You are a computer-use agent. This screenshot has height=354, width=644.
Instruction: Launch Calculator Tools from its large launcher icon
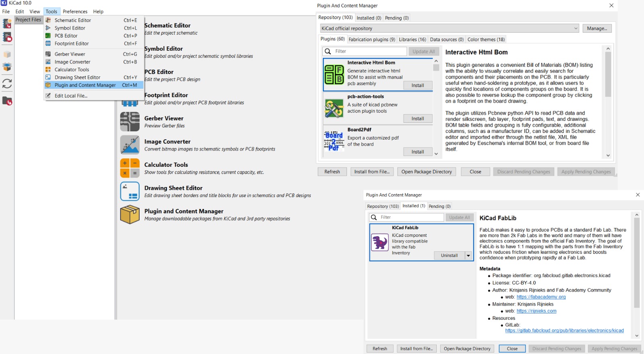[130, 168]
